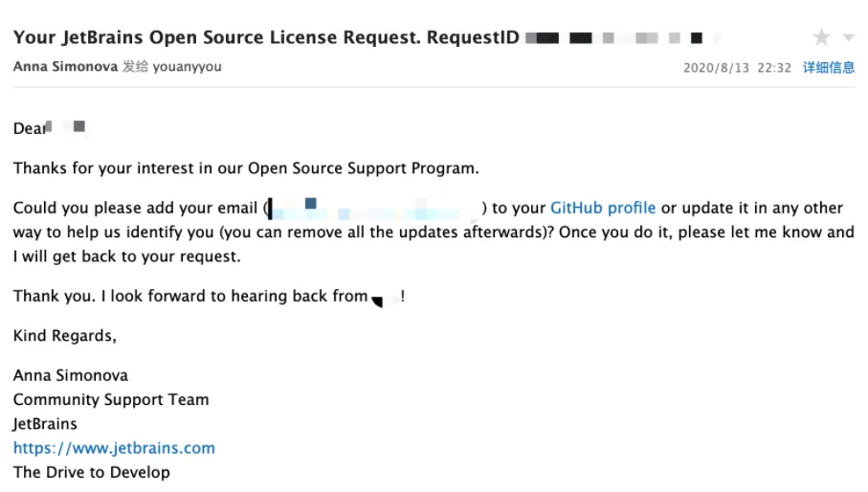Screen dimensions: 868x492
Task: Click the Open Source Support Program sentence
Action: pyautogui.click(x=246, y=168)
